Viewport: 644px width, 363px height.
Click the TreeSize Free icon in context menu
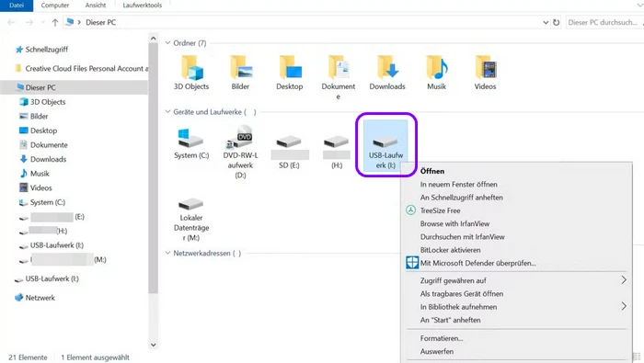tap(410, 210)
